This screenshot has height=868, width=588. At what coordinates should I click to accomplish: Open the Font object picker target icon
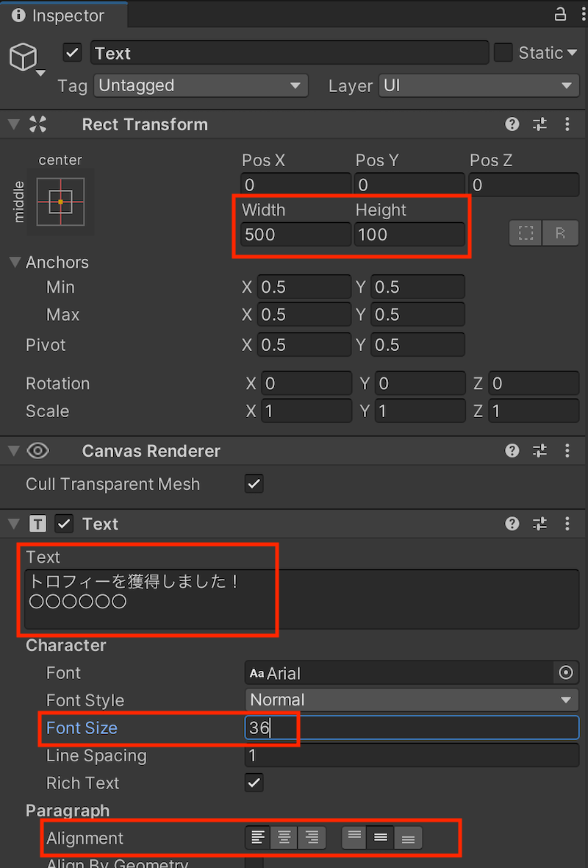[566, 672]
